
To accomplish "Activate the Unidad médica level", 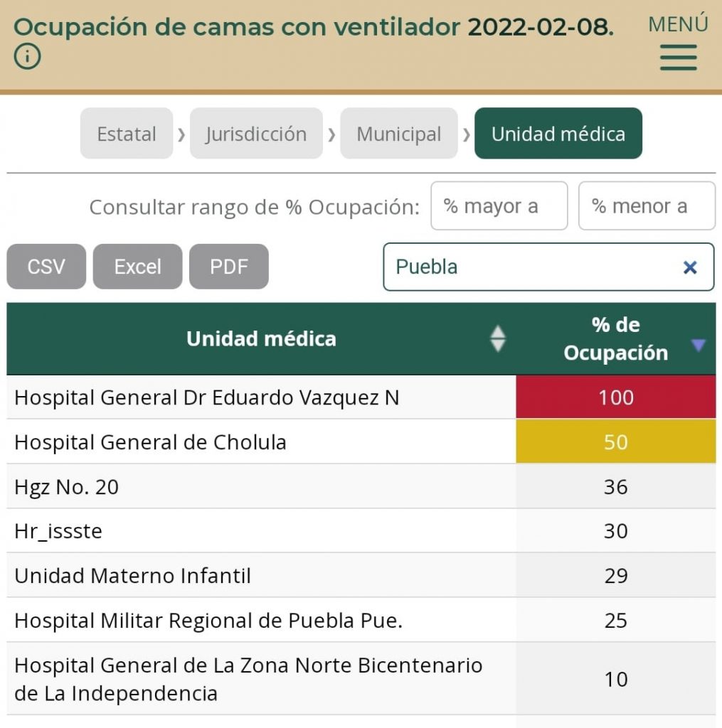I will 558,133.
